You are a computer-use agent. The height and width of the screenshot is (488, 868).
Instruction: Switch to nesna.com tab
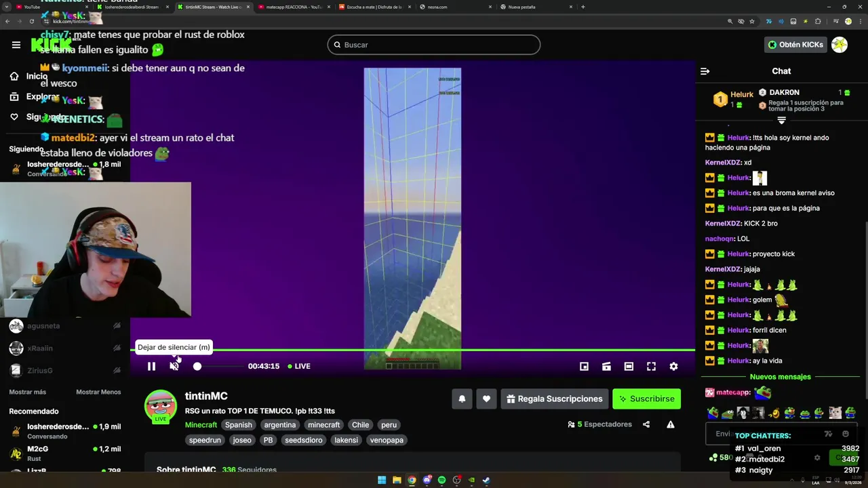455,7
